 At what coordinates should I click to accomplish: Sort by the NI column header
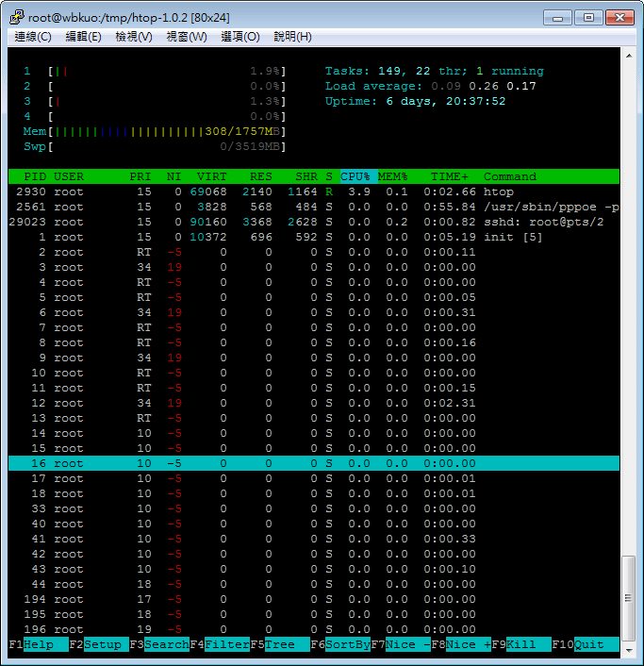point(173,176)
